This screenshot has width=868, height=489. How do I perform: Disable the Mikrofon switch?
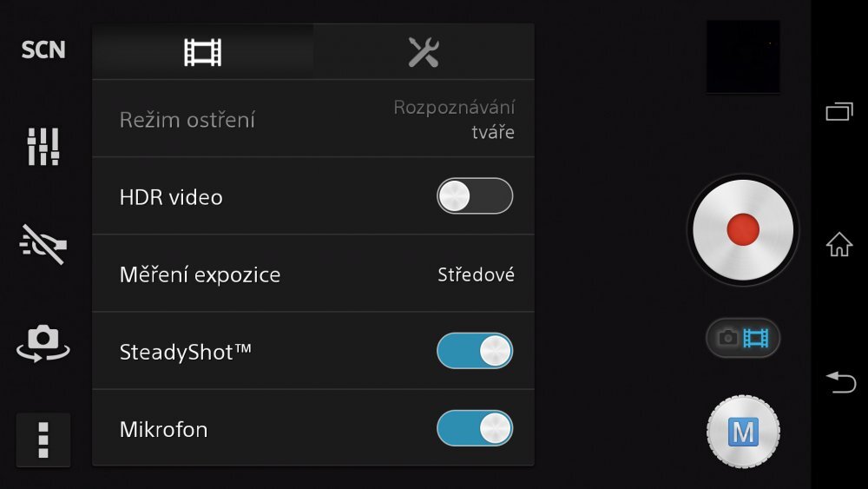coord(475,428)
